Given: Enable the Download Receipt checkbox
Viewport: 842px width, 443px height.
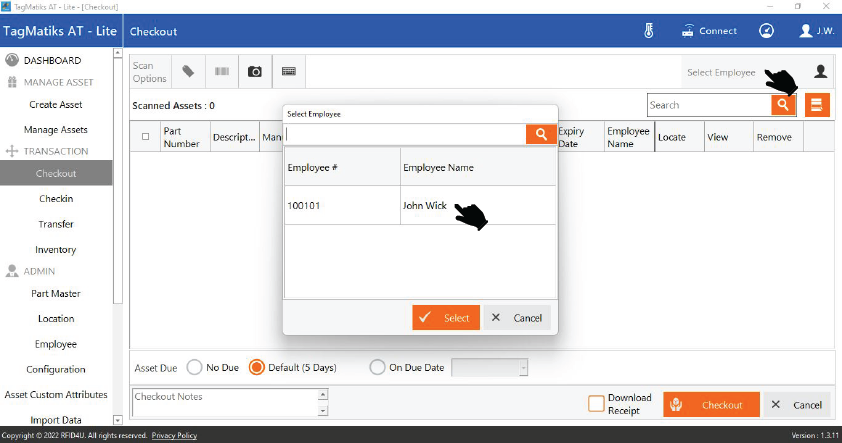Looking at the screenshot, I should point(596,404).
